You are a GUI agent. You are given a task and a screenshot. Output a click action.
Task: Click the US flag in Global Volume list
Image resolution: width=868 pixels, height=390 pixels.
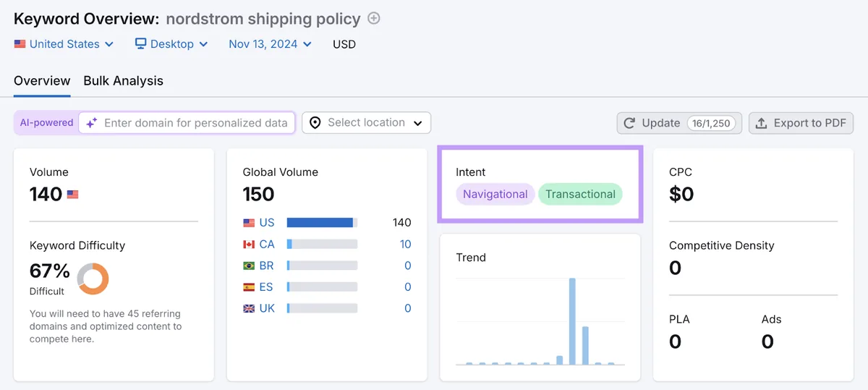pyautogui.click(x=249, y=223)
